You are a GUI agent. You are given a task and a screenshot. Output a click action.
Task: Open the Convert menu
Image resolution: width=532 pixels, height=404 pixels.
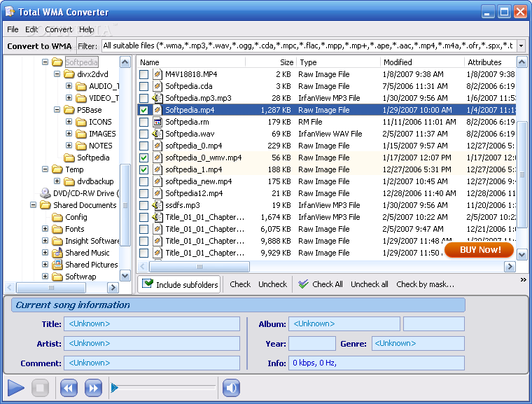click(59, 29)
